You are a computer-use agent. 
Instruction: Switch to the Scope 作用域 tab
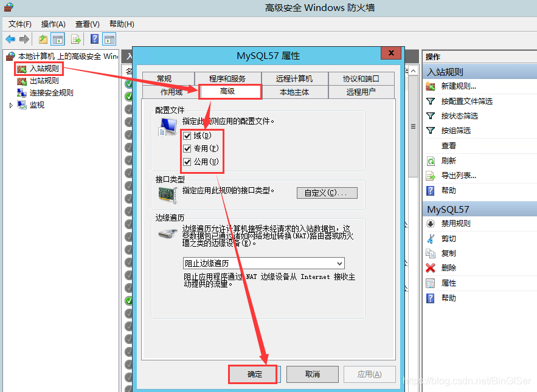pos(171,92)
